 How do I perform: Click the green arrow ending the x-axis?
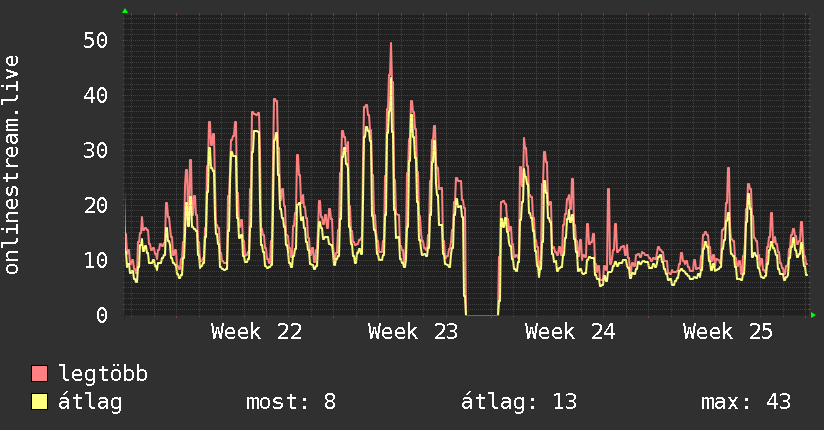(x=813, y=315)
